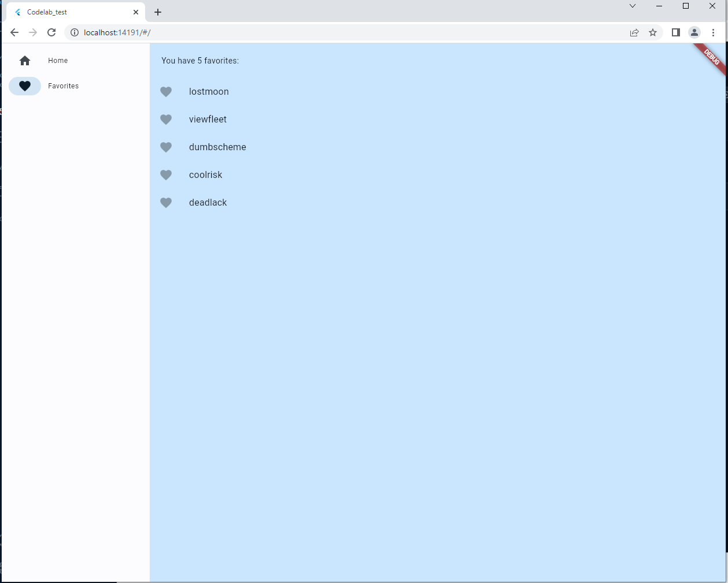The height and width of the screenshot is (583, 728).
Task: Select the Favorites entry in the navigation rail
Action: point(63,86)
